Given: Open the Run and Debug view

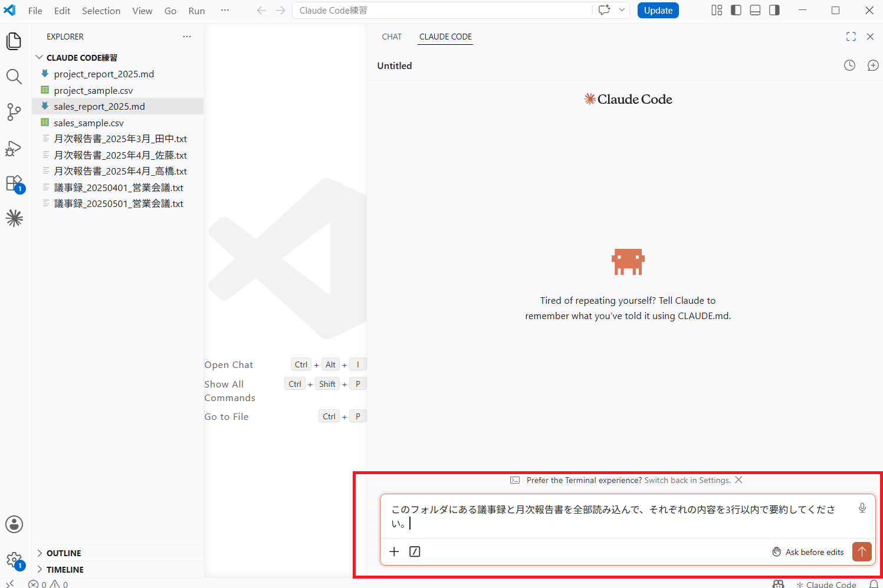Looking at the screenshot, I should [x=14, y=148].
